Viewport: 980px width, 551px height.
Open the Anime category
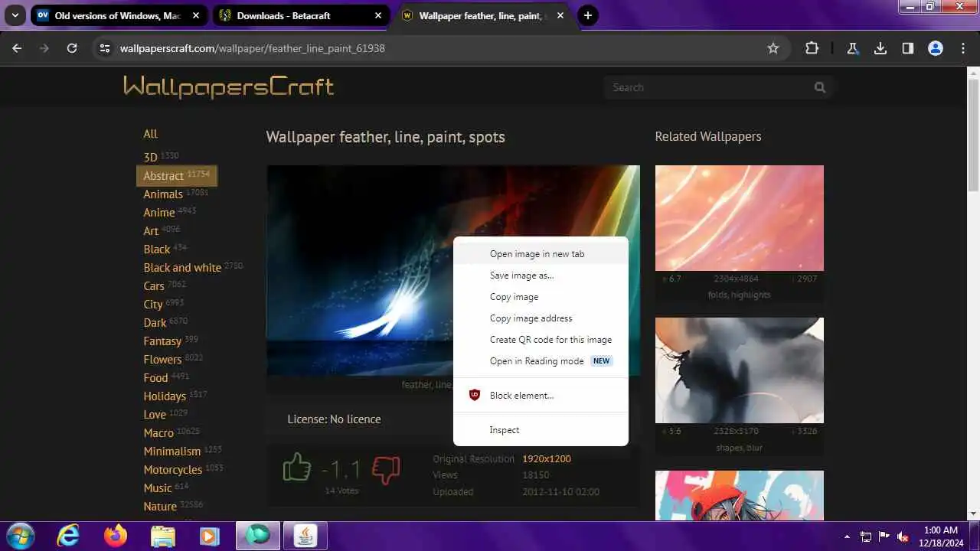click(x=159, y=213)
